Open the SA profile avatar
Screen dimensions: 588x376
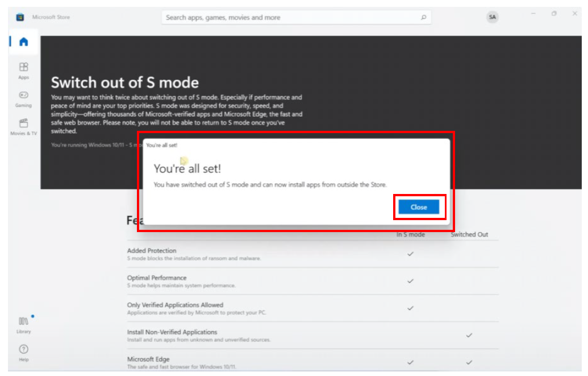point(492,17)
